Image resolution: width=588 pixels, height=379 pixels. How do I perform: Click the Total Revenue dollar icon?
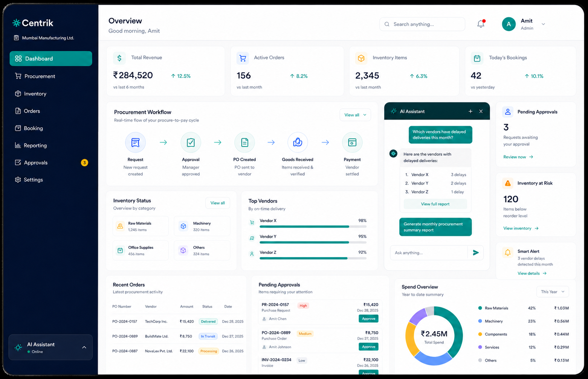(119, 58)
